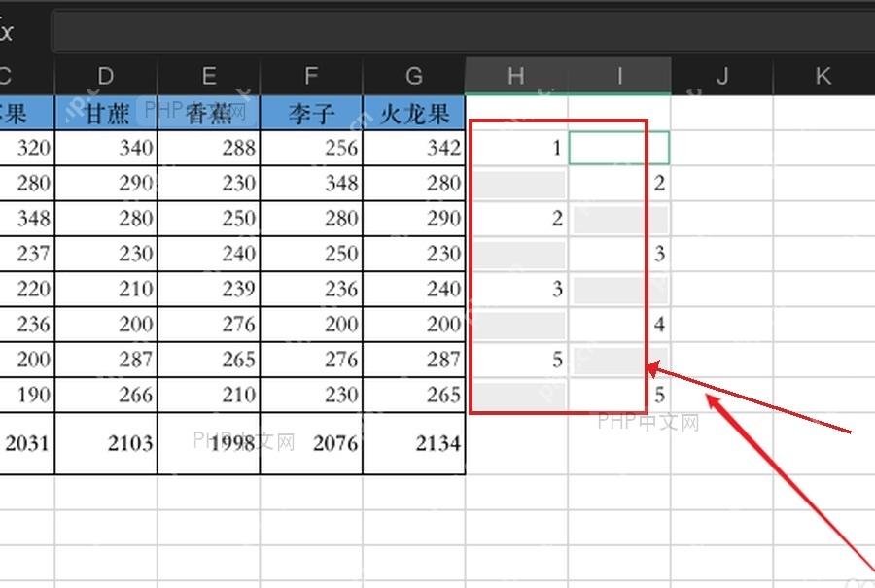Select the cell containing 288
This screenshot has height=588, width=875.
coord(209,148)
